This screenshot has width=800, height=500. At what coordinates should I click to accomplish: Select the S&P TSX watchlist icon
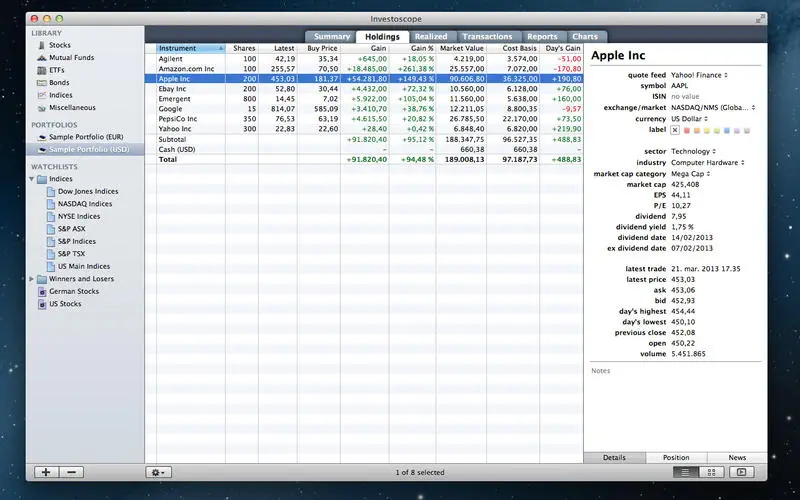pos(51,254)
